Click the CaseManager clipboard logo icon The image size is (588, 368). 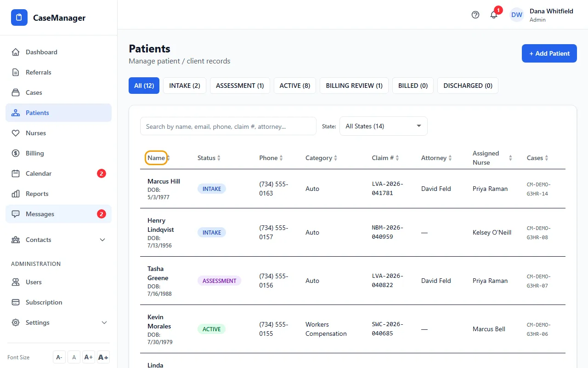19,18
